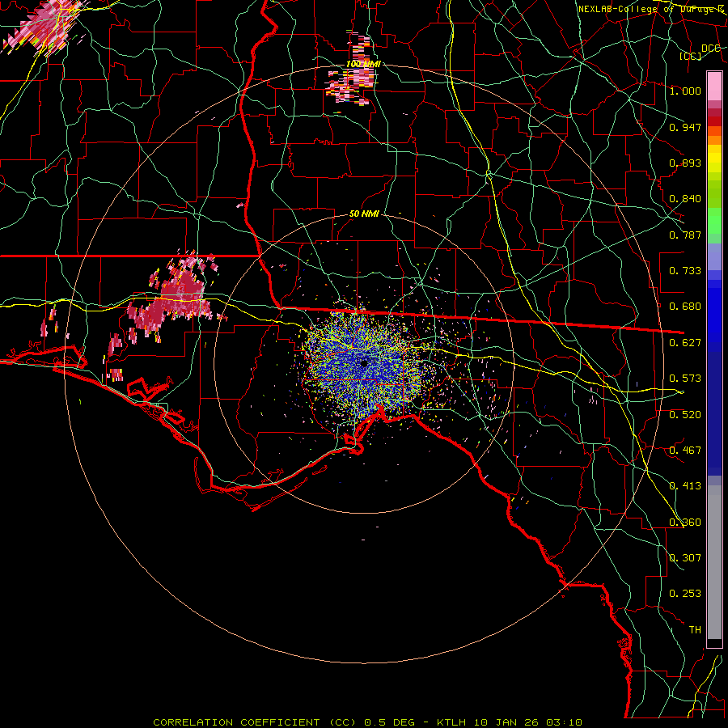
Task: Click the TH threshold label
Action: tap(695, 630)
